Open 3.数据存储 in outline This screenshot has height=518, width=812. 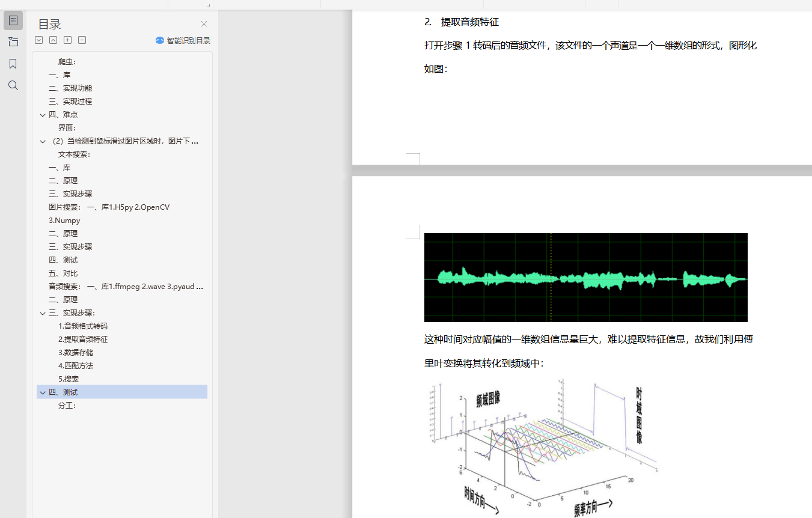[x=76, y=353]
